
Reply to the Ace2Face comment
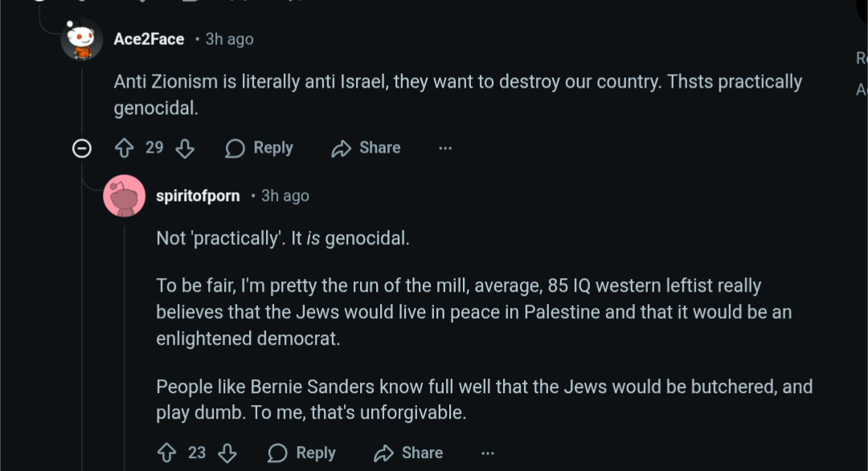point(260,148)
